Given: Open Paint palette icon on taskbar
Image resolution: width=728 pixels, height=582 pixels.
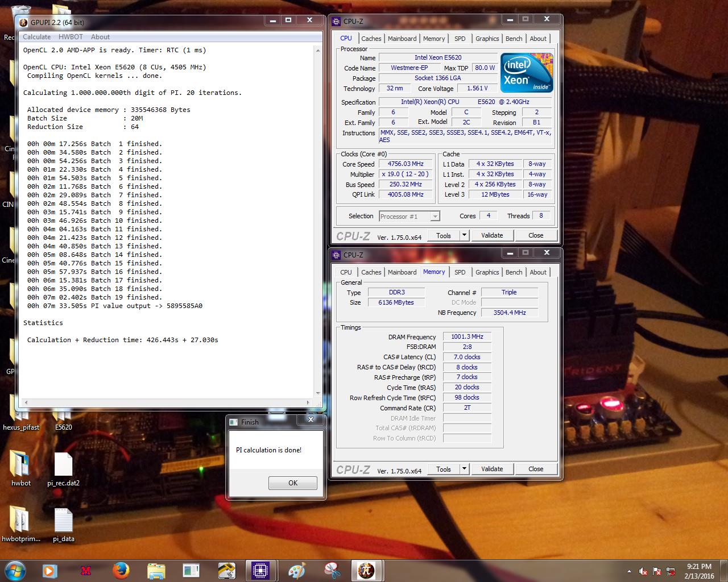Looking at the screenshot, I should (296, 570).
